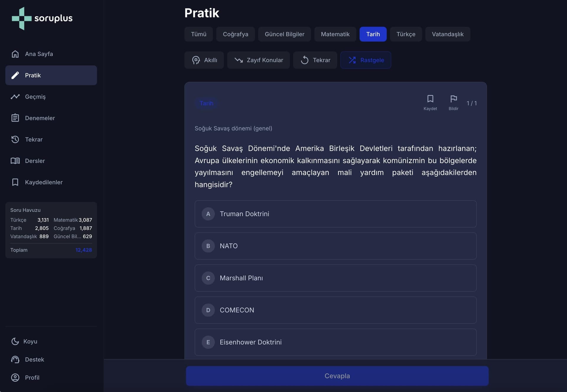The height and width of the screenshot is (392, 567).
Task: Select the Coğrafya subject tab
Action: [x=235, y=34]
